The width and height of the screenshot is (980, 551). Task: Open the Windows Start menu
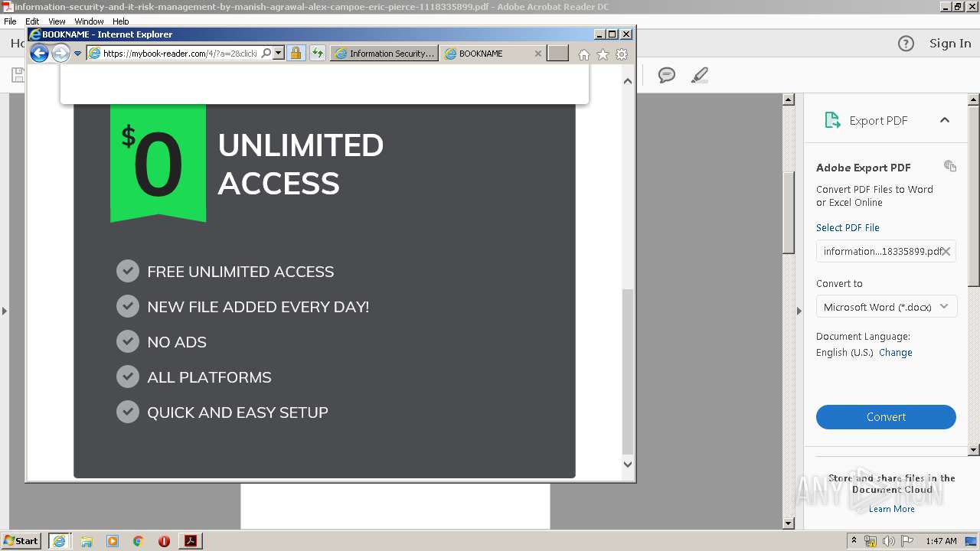click(x=21, y=540)
